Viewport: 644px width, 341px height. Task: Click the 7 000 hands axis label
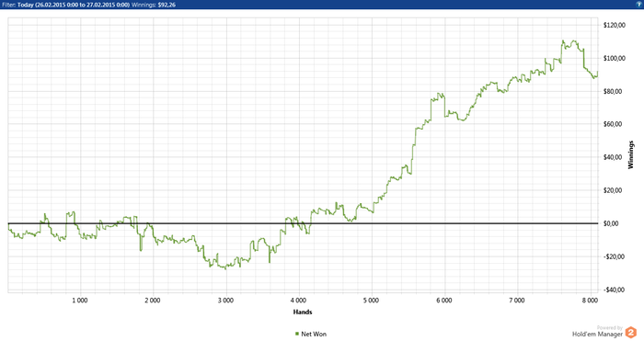pyautogui.click(x=517, y=301)
